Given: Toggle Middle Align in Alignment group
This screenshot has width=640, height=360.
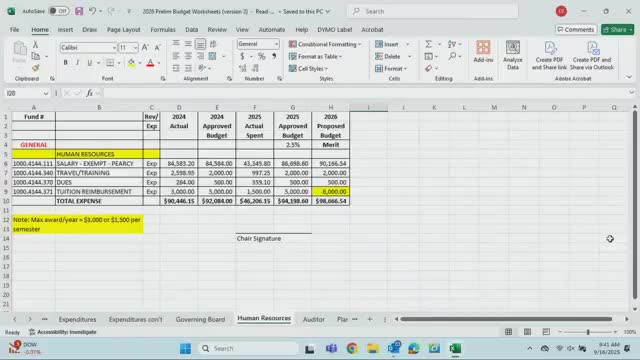Looking at the screenshot, I should [188, 44].
